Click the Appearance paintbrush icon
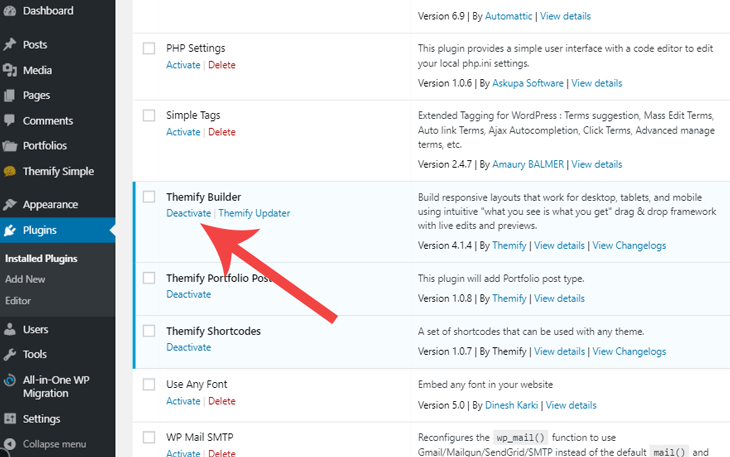Screen dimensions: 730x457 [x=9, y=205]
